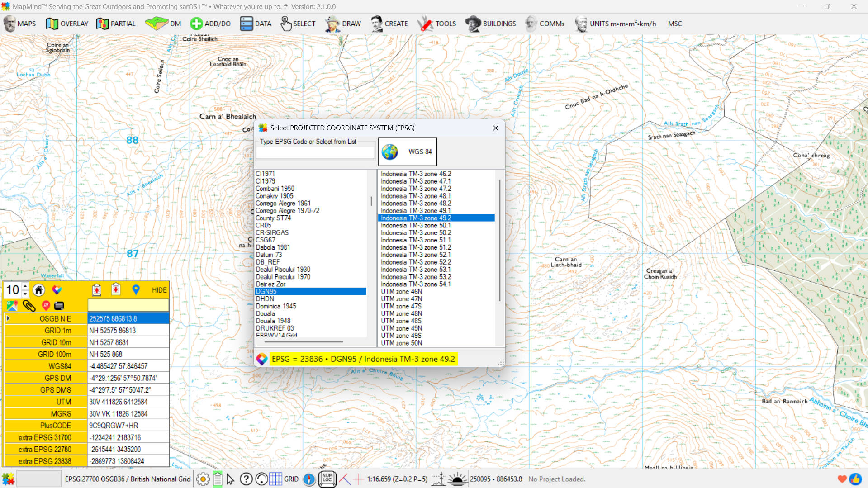The height and width of the screenshot is (488, 868).
Task: Open the TOOLS menu
Action: pyautogui.click(x=436, y=24)
